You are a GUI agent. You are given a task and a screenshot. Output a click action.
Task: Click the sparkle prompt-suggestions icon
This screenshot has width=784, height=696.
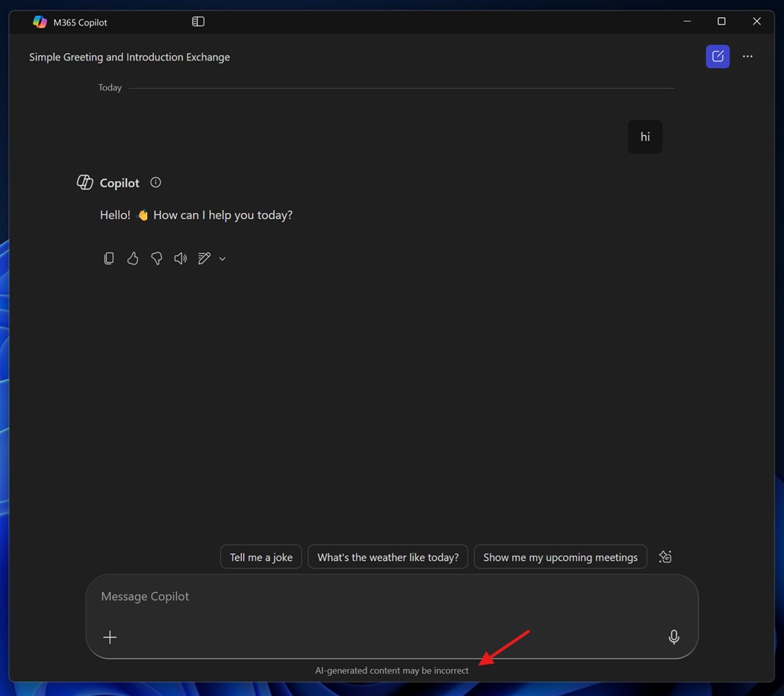[x=665, y=556]
